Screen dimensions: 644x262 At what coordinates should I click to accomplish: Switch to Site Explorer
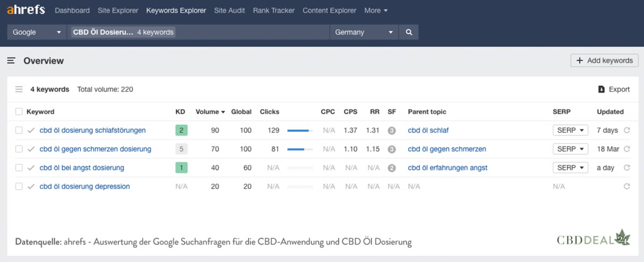(x=118, y=10)
